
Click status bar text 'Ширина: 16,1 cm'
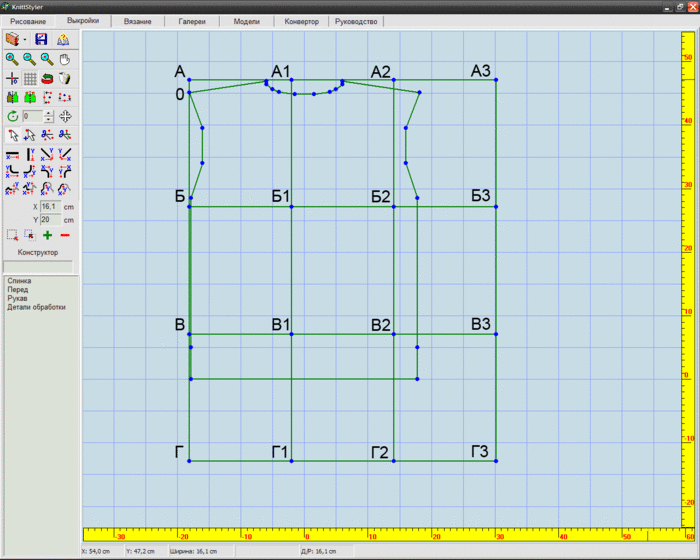pyautogui.click(x=193, y=552)
